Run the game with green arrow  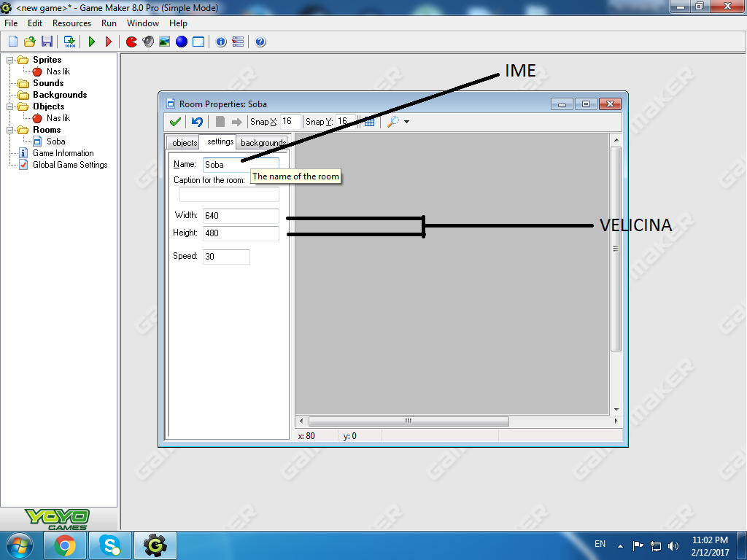coord(92,42)
